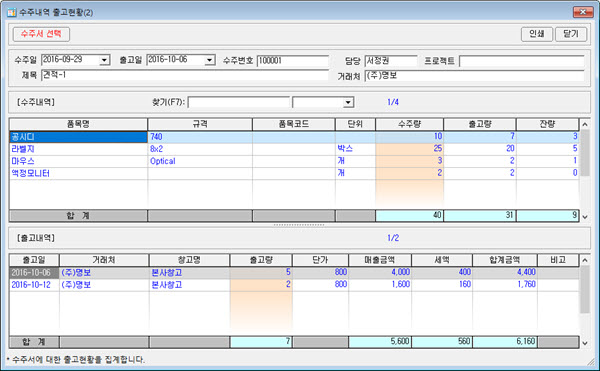Viewport: 600px width, 371px height.
Task: Click the 규격 column header
Action: (x=200, y=124)
